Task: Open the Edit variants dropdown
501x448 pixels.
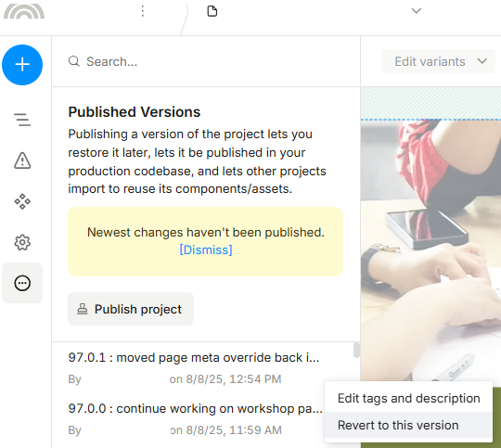Action: [x=438, y=61]
